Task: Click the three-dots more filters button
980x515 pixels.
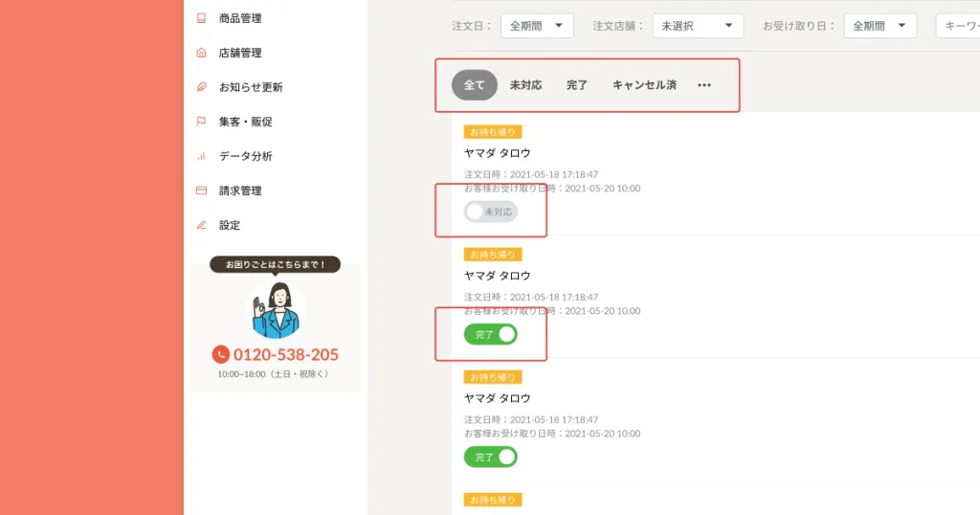Action: coord(704,85)
